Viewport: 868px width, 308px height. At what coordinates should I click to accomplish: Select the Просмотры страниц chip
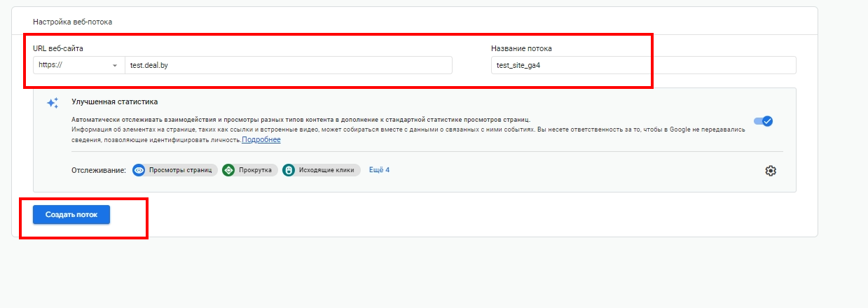[x=175, y=170]
